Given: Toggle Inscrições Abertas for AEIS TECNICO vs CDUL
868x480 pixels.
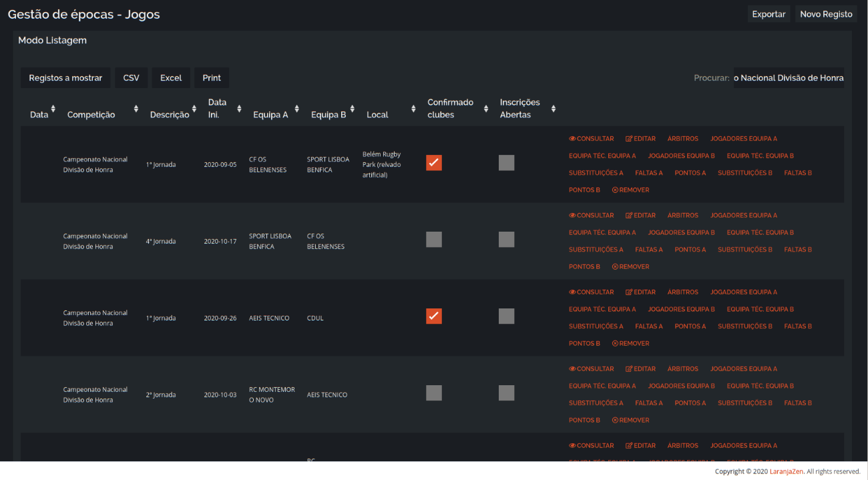Looking at the screenshot, I should (507, 316).
